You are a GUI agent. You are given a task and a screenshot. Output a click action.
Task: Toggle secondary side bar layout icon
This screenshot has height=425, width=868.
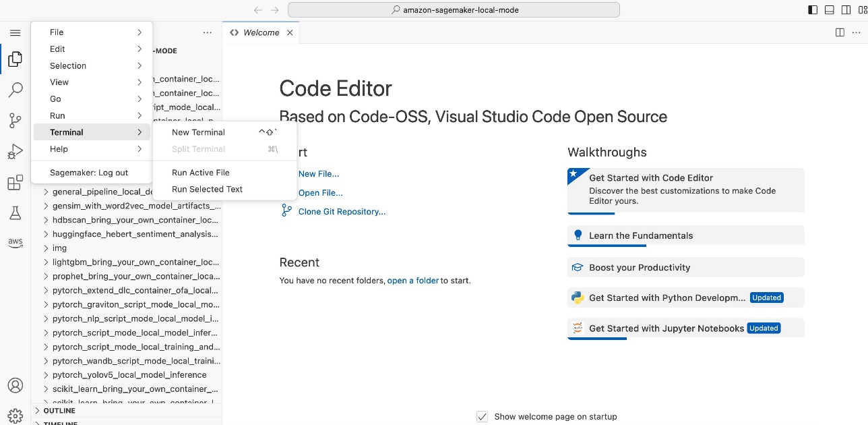845,10
